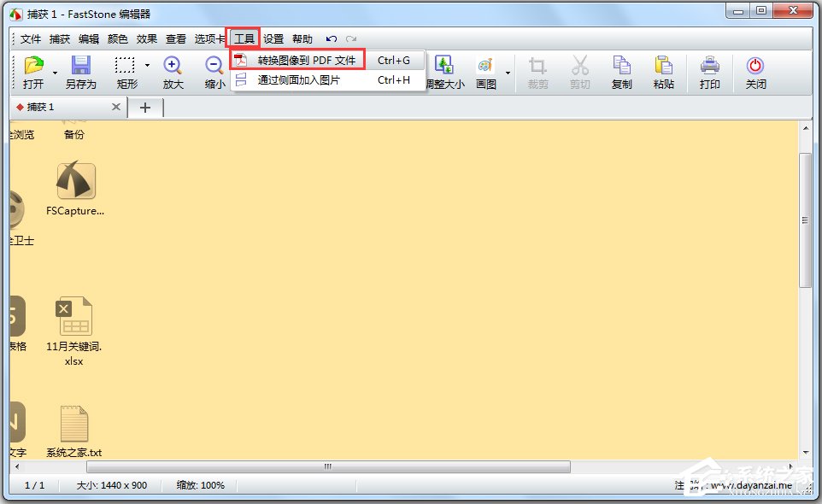Screen dimensions: 822x504
Task: Open the Edit (编辑) menu
Action: (89, 38)
